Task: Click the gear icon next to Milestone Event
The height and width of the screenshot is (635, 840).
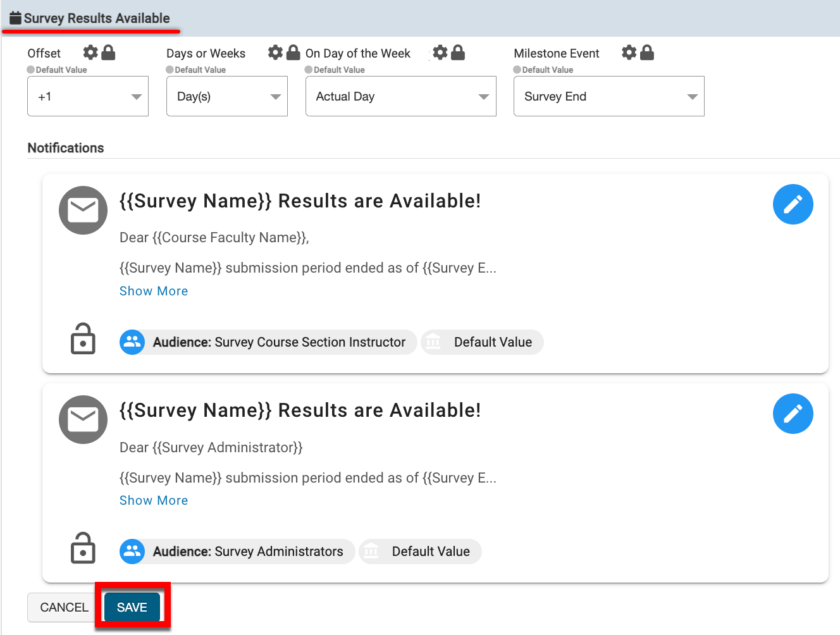Action: tap(629, 52)
